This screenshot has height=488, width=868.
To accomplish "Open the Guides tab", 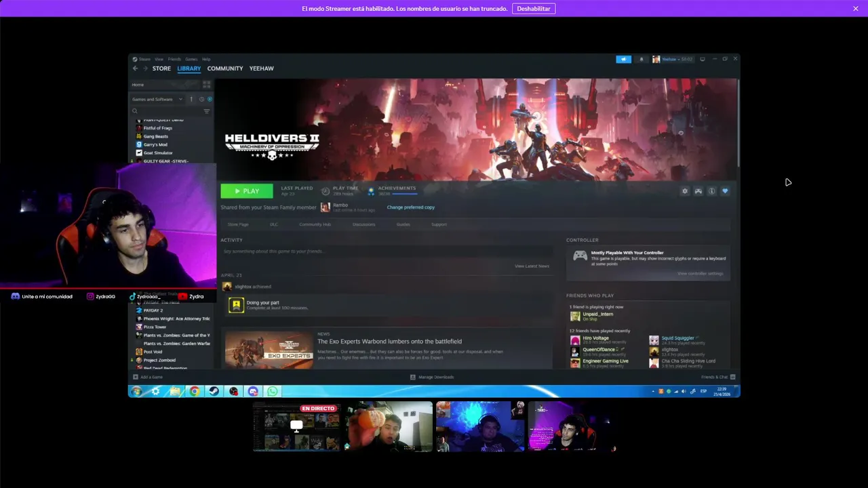I will (x=403, y=224).
